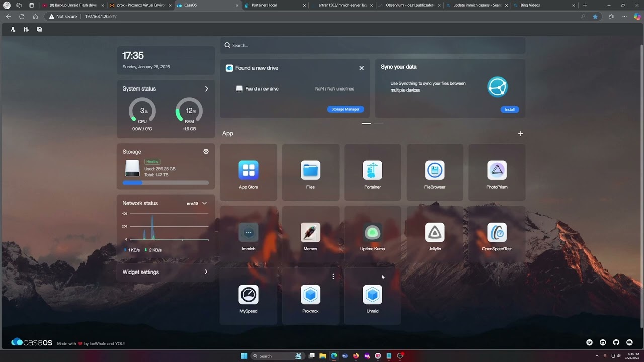Open a new browser tab
The width and height of the screenshot is (644, 362).
(x=585, y=5)
